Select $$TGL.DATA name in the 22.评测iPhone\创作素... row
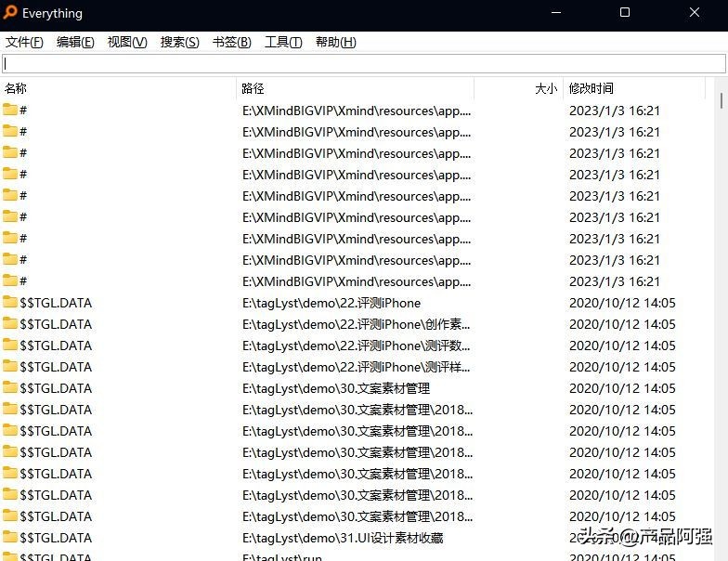Screen dimensions: 728x561 56,324
